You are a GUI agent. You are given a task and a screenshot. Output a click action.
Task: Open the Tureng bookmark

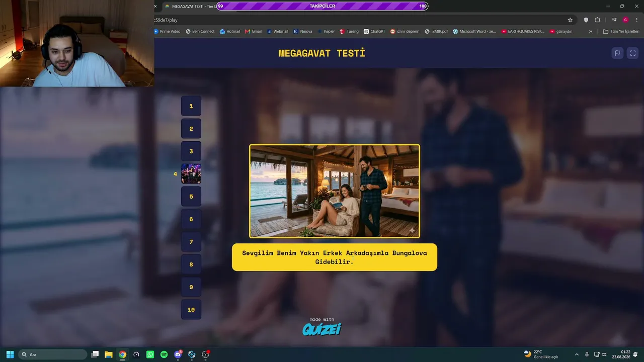pos(349,31)
